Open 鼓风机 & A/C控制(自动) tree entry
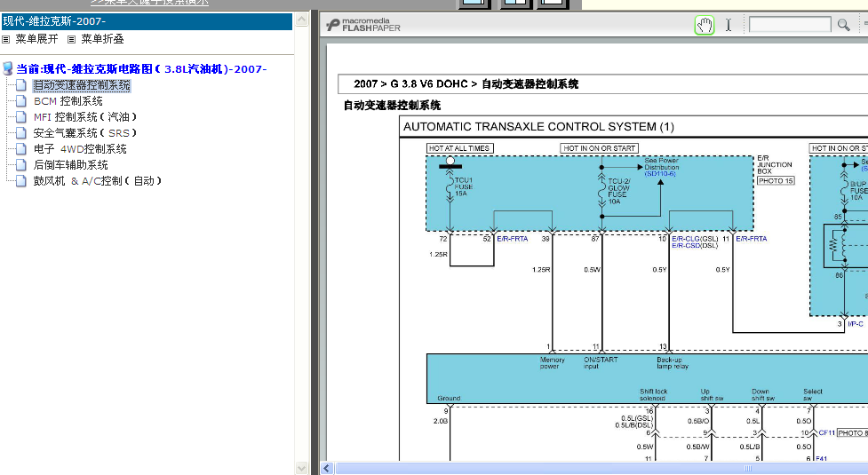This screenshot has height=475, width=868. click(x=98, y=181)
